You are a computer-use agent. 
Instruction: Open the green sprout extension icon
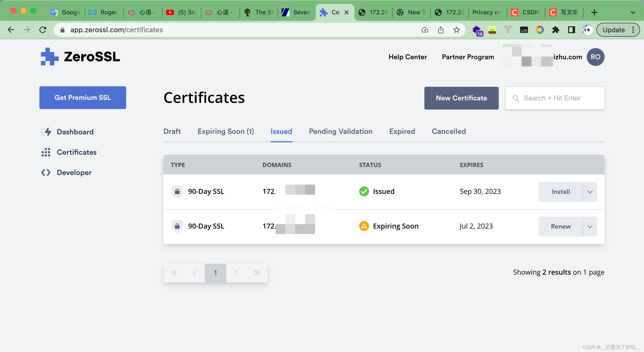click(x=492, y=30)
